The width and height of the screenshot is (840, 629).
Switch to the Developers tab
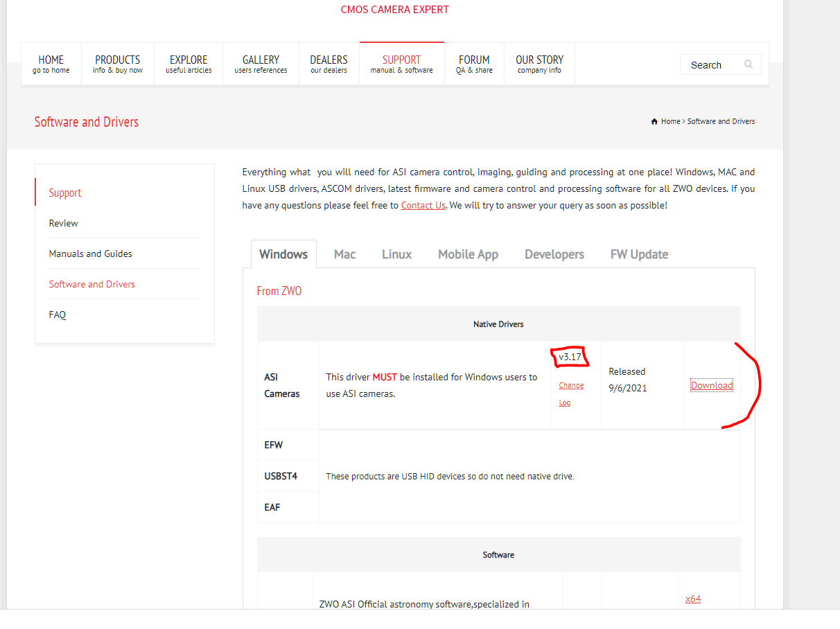554,254
